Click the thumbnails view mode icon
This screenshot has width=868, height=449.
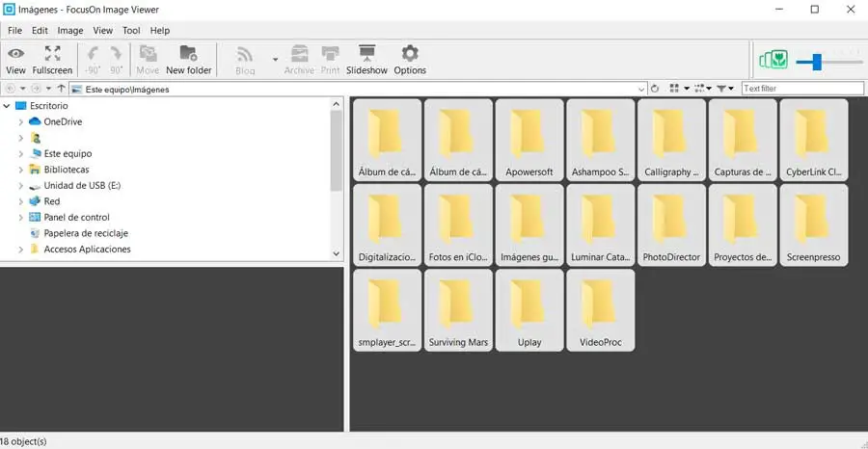tap(674, 89)
